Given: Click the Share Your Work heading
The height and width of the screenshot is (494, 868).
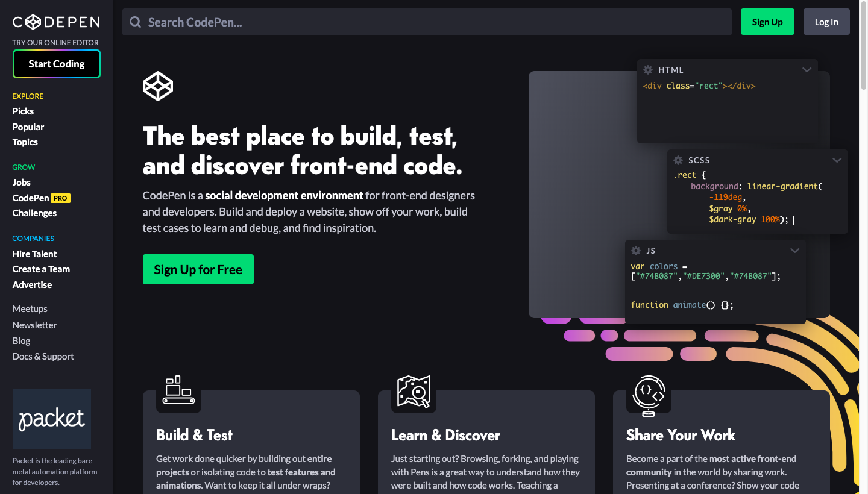Looking at the screenshot, I should 681,435.
